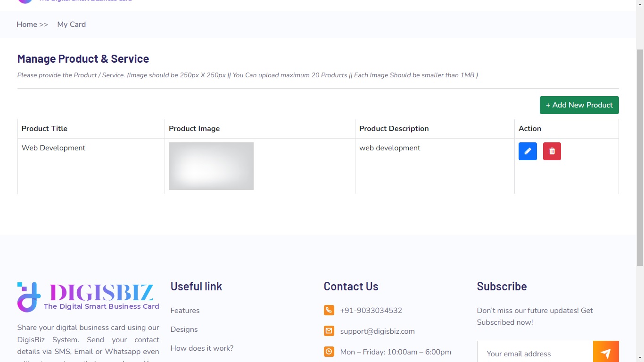Image resolution: width=644 pixels, height=362 pixels.
Task: Click the clock icon beside business hours
Action: pos(329,352)
